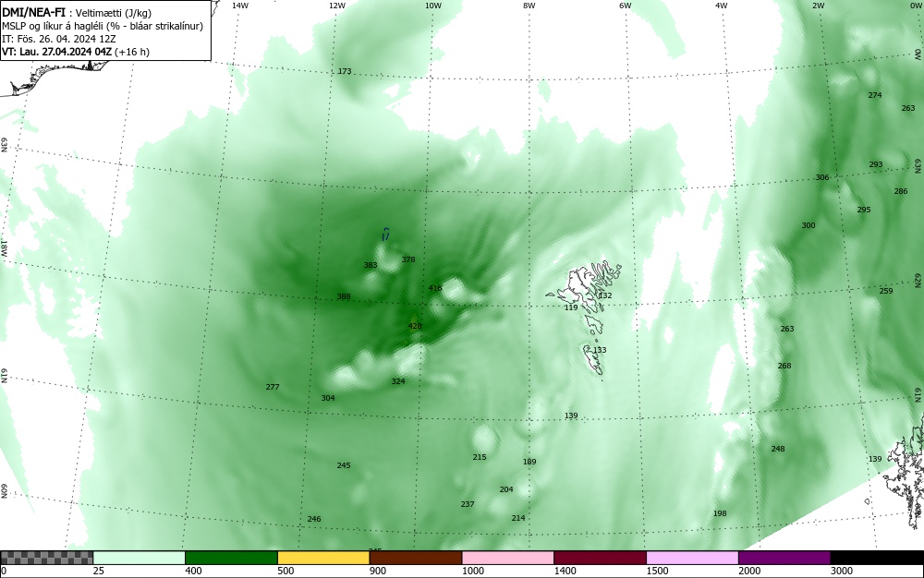Click the value '304' on the map

click(328, 398)
